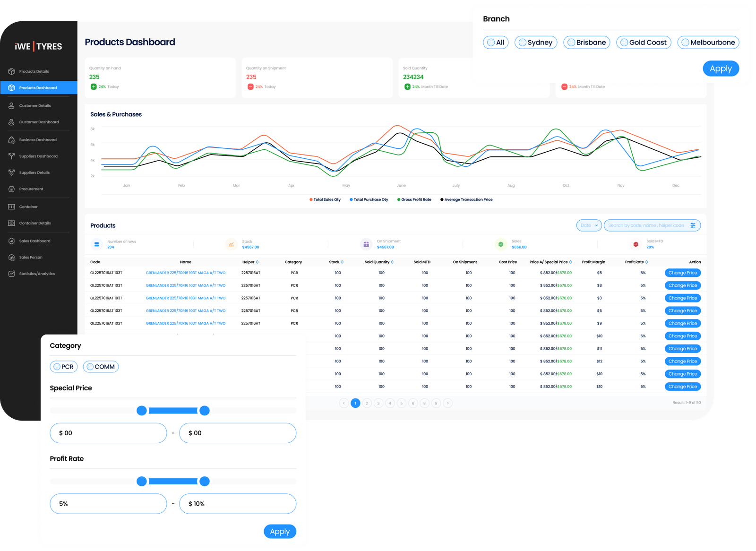Sort table by Profit Rate column arrow
Viewport: 756px width, 551px height.
coord(646,262)
